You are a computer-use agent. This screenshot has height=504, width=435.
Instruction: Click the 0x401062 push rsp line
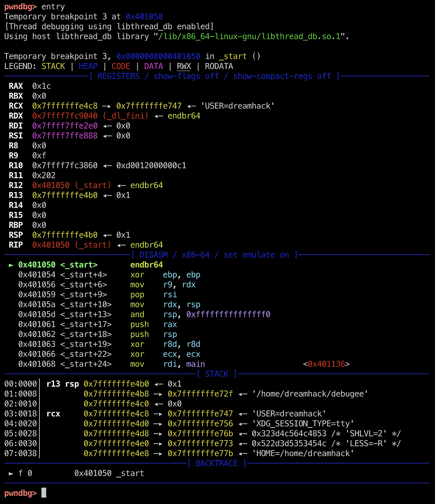(98, 334)
